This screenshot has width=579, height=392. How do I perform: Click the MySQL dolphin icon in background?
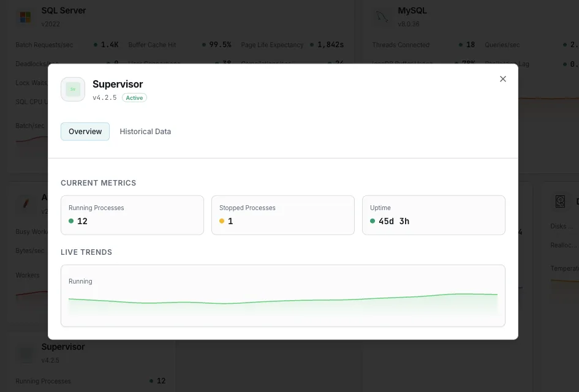382,17
